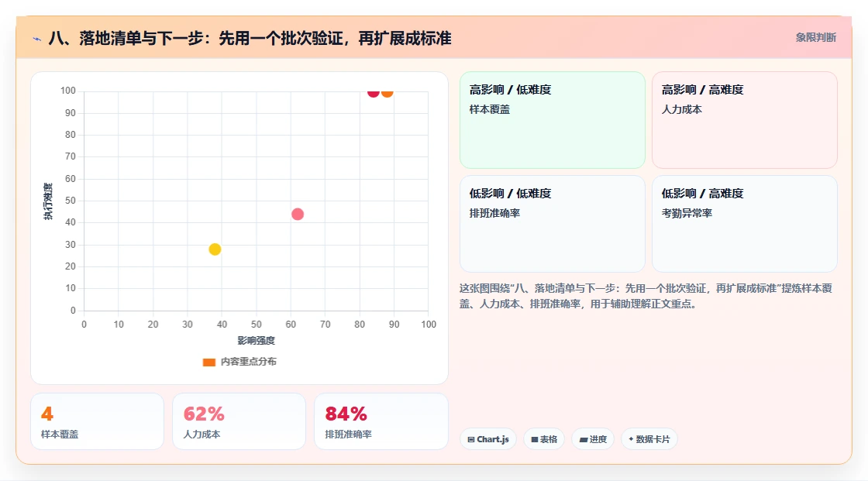The height and width of the screenshot is (481, 868).
Task: Click the 人力成本 text in pink quadrant
Action: pos(681,109)
